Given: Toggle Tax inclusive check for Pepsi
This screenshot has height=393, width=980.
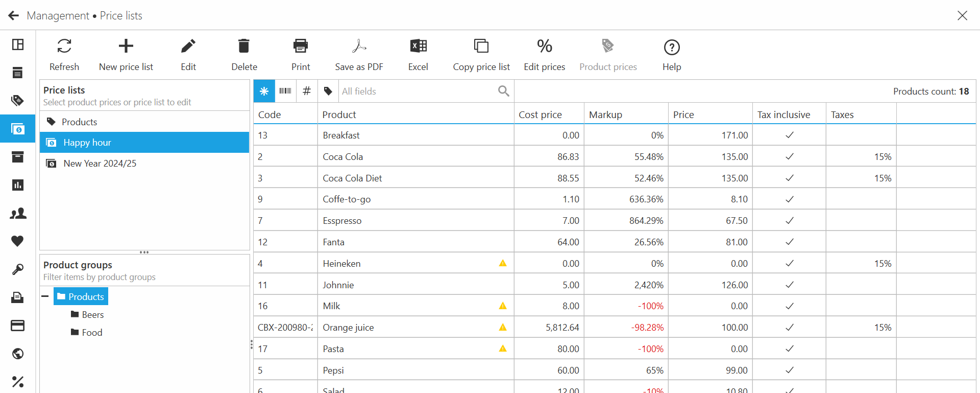Looking at the screenshot, I should click(789, 371).
